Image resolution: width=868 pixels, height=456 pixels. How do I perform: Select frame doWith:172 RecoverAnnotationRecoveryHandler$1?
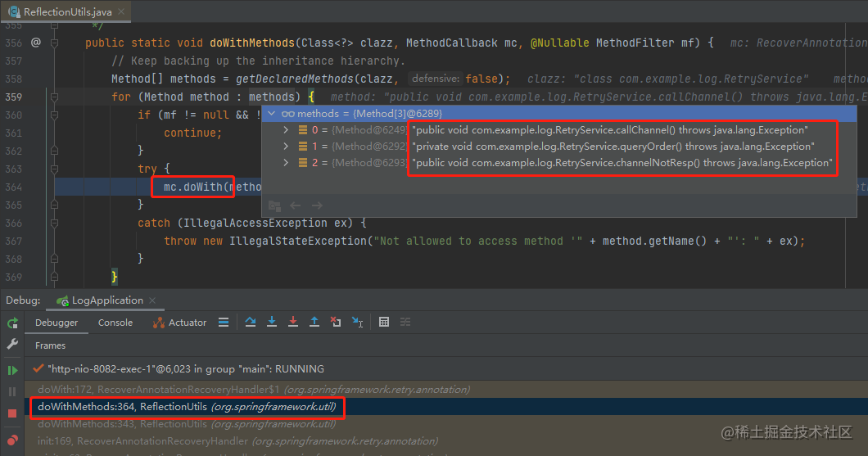pos(446,390)
